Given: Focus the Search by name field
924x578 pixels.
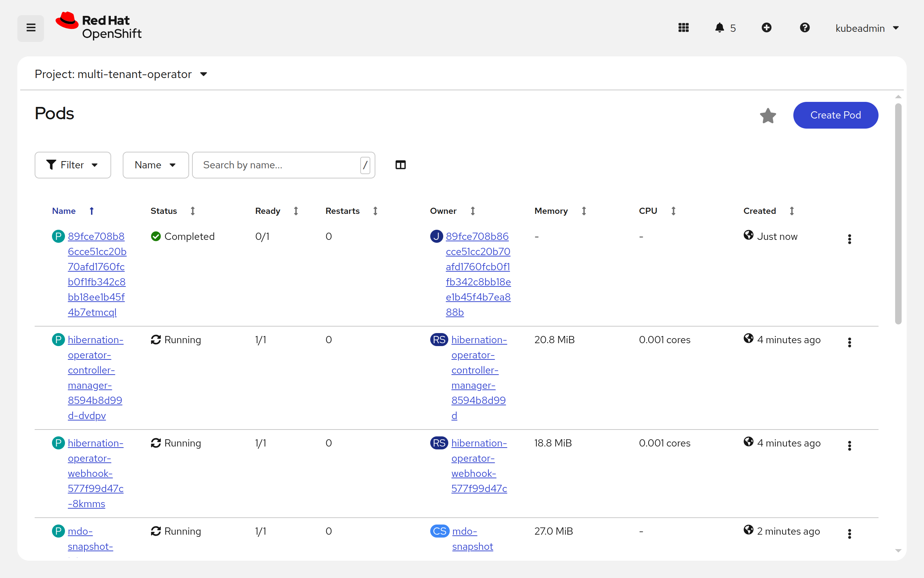Looking at the screenshot, I should point(283,165).
